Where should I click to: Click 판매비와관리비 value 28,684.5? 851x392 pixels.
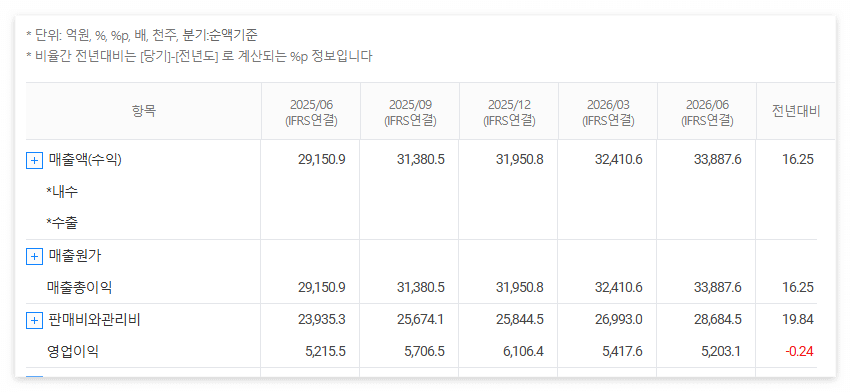(717, 320)
